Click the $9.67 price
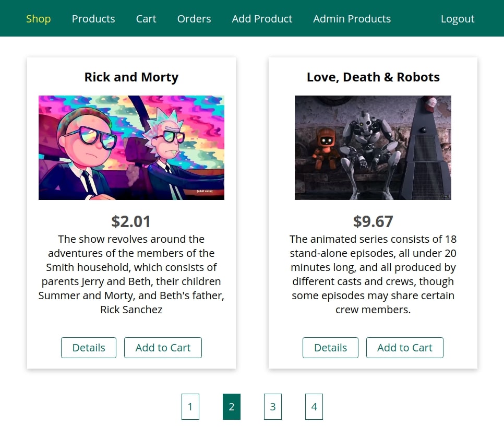 click(x=373, y=221)
